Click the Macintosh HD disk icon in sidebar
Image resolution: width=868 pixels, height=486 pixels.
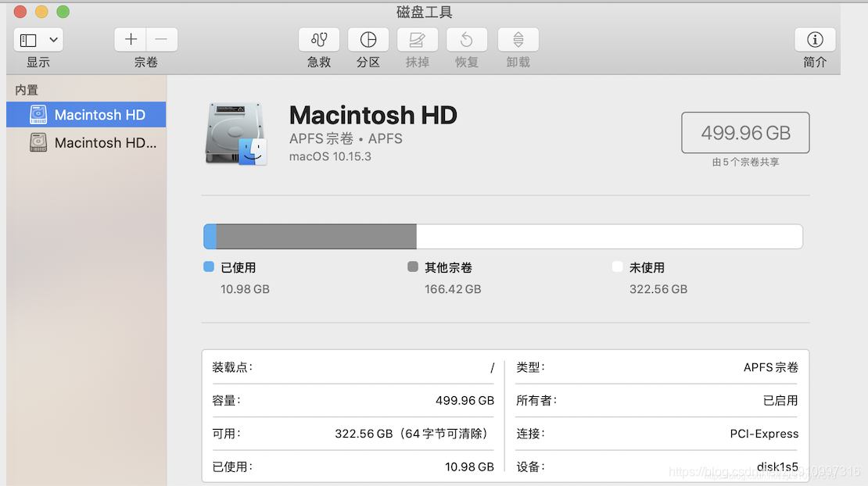(x=38, y=114)
